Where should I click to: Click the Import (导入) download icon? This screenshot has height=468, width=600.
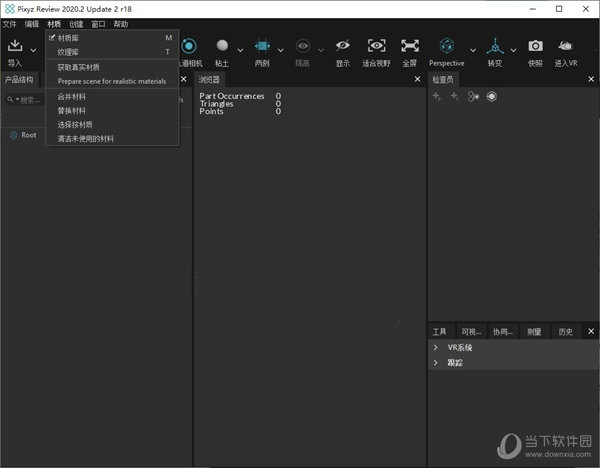(x=15, y=46)
